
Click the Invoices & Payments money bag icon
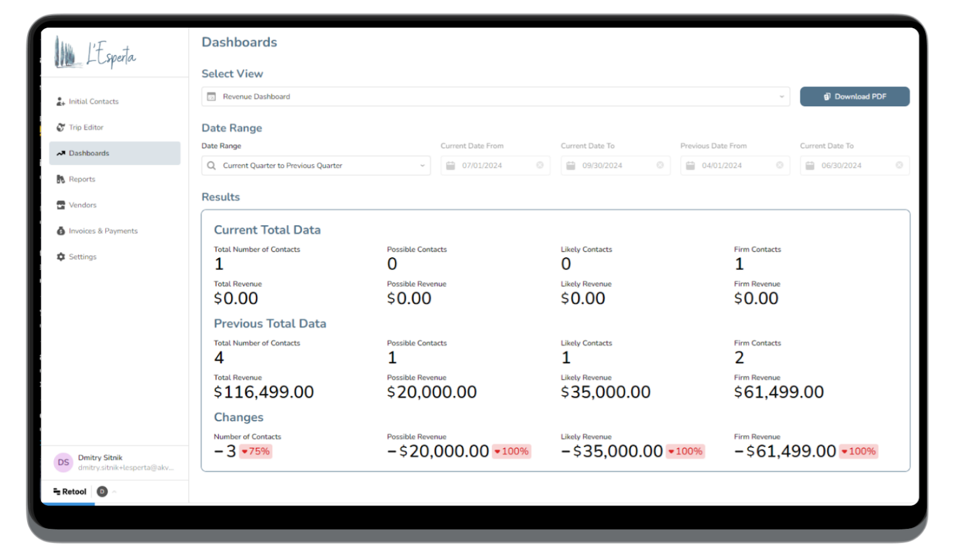pos(61,230)
